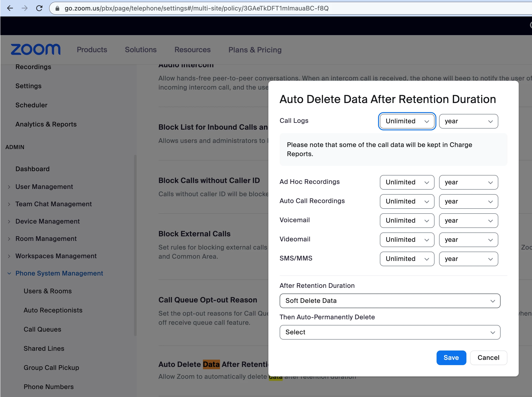The height and width of the screenshot is (397, 532).
Task: Open After Retention Duration Soft Delete dropdown
Action: coord(390,301)
